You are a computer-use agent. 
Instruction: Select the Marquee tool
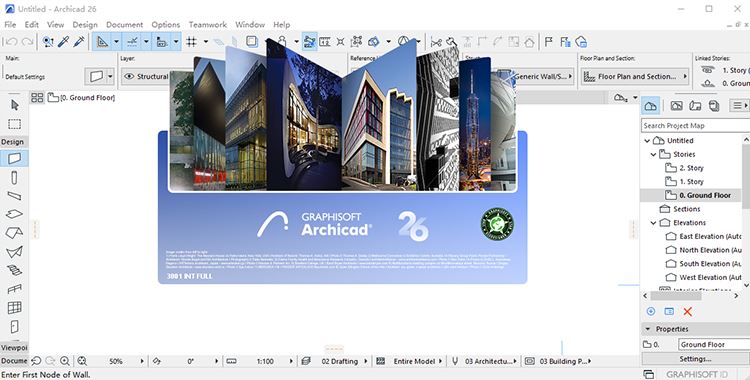click(x=14, y=124)
